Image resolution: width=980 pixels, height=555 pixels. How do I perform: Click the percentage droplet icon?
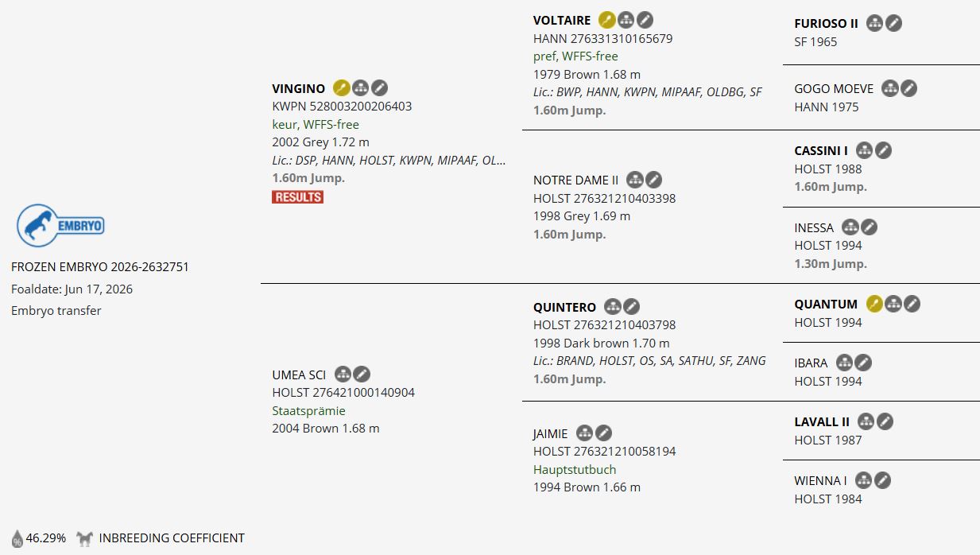click(x=17, y=538)
